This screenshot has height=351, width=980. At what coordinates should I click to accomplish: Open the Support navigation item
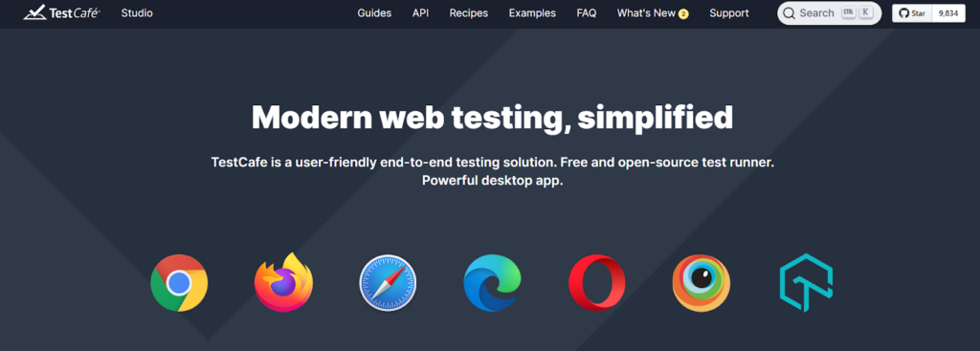[728, 13]
